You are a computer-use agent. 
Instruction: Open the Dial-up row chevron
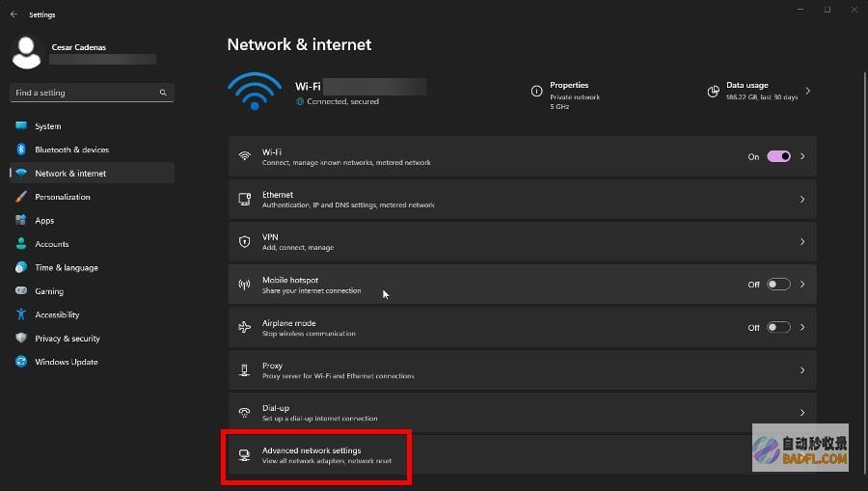tap(802, 413)
